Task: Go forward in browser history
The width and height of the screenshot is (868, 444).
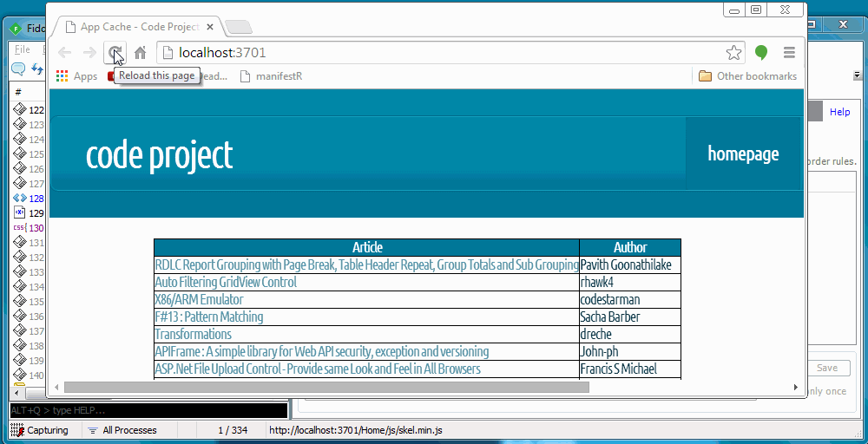Action: point(89,53)
